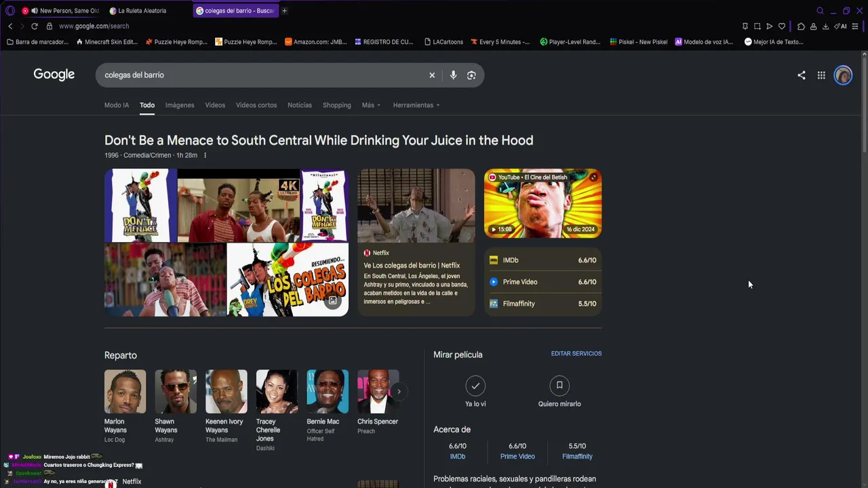
Task: Add the movie to your watchlist
Action: (x=559, y=386)
